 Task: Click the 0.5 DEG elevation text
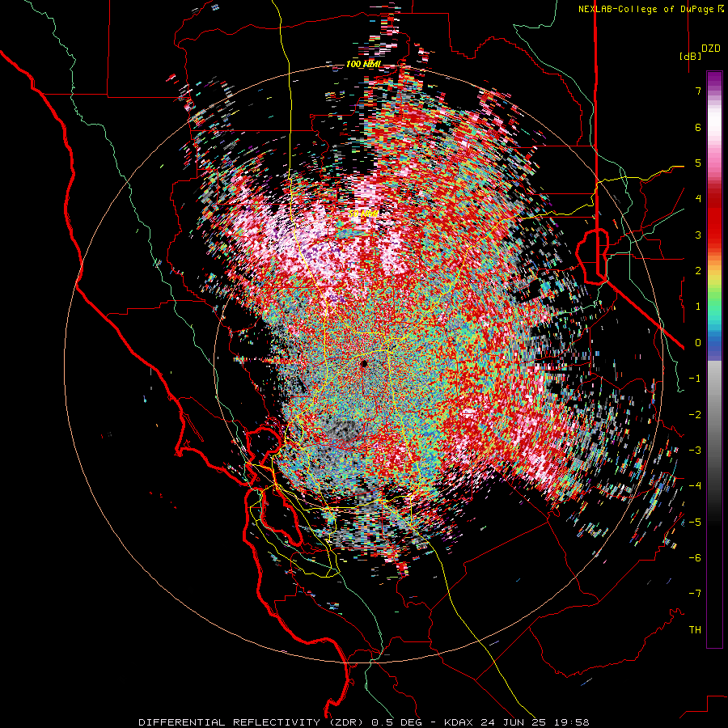tap(396, 722)
